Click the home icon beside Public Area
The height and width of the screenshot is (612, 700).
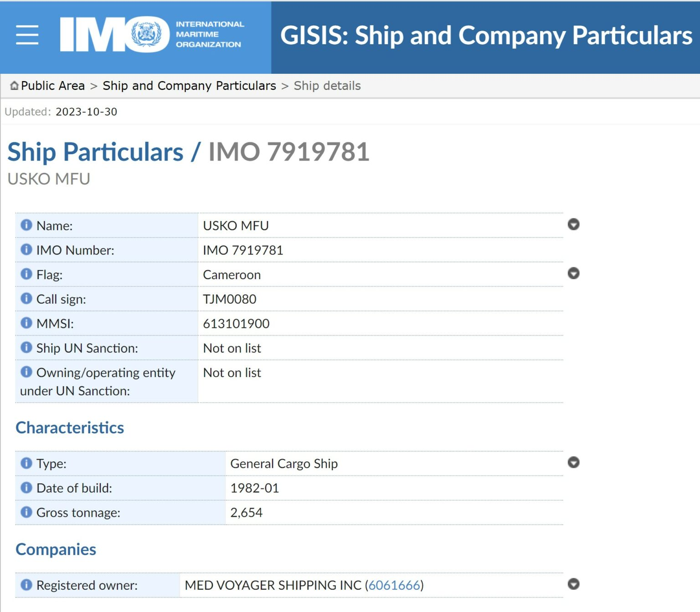click(15, 85)
